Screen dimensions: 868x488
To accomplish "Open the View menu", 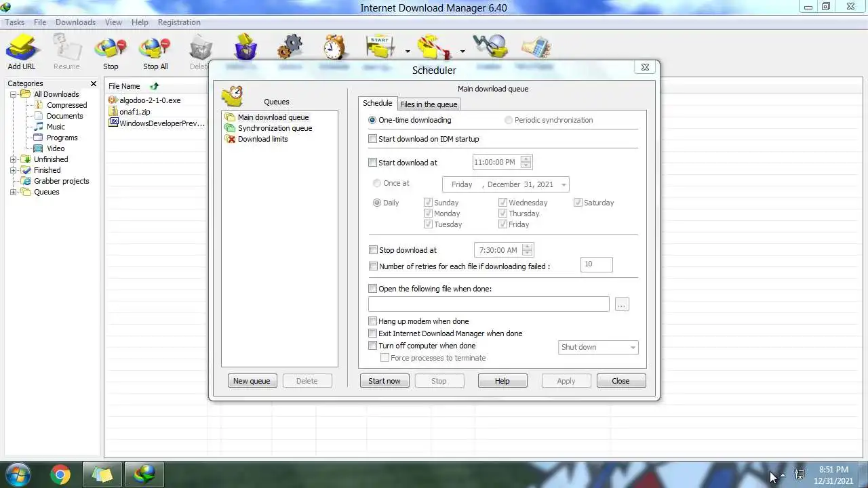I will pyautogui.click(x=113, y=22).
